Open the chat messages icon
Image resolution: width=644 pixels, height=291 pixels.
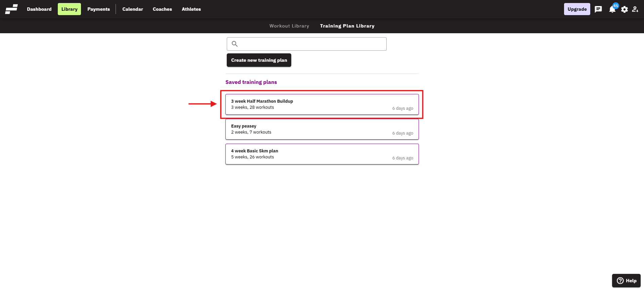598,9
